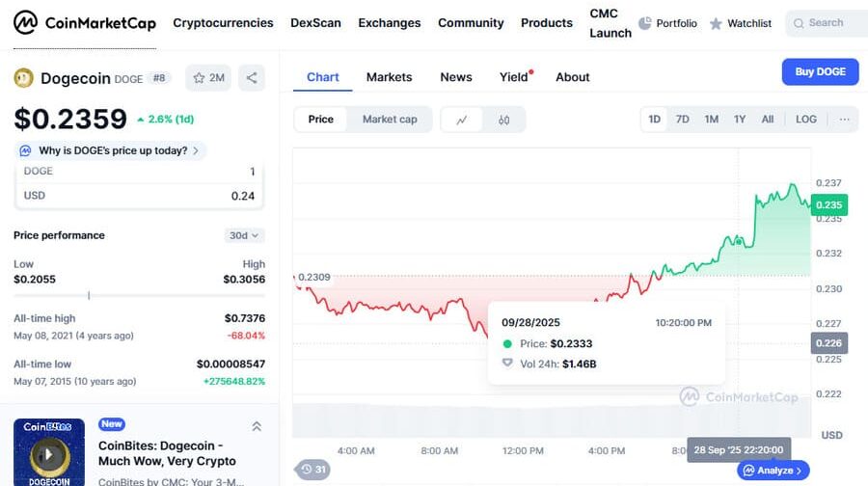Click the Buy DOGE button
This screenshot has height=486, width=868.
tap(821, 72)
